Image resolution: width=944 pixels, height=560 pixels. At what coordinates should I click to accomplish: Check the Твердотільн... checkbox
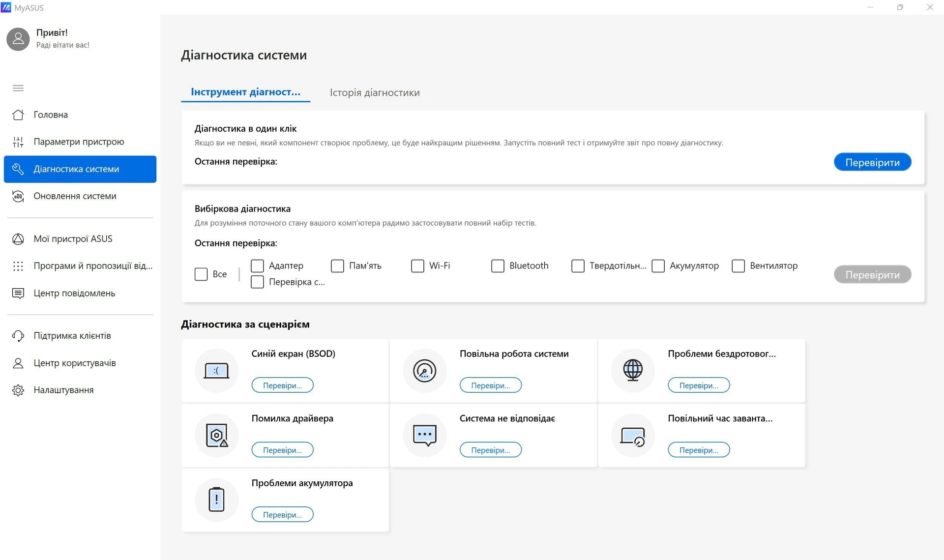[x=578, y=265]
